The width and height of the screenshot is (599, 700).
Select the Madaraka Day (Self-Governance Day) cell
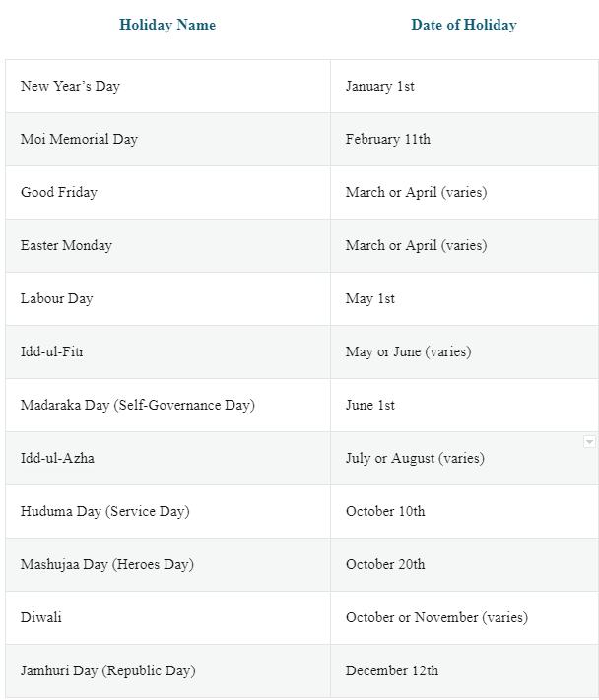coord(137,405)
